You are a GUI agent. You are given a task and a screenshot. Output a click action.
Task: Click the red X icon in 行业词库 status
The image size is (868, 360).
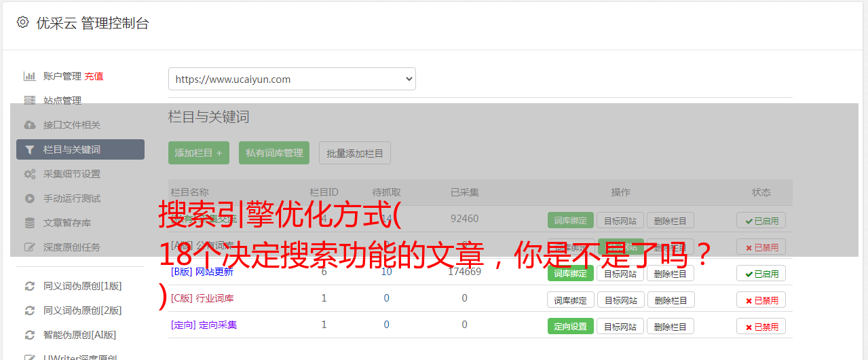[x=749, y=300]
